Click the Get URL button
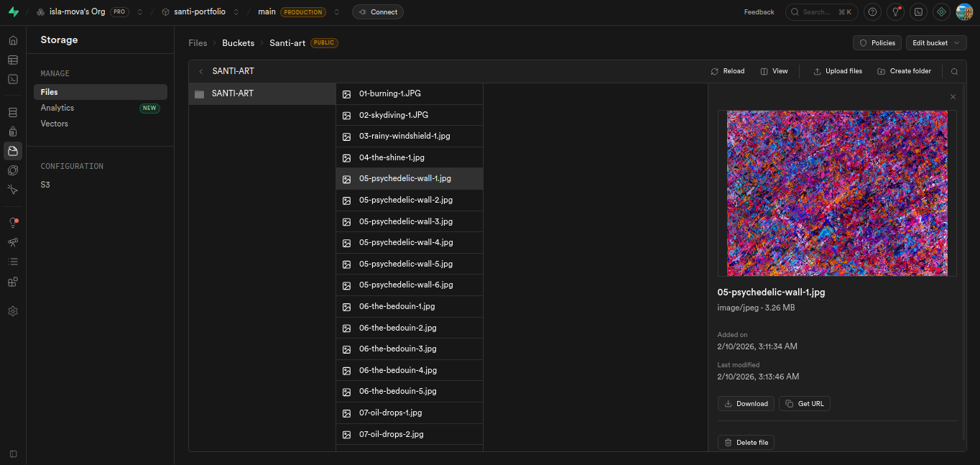The height and width of the screenshot is (465, 980). (x=804, y=404)
